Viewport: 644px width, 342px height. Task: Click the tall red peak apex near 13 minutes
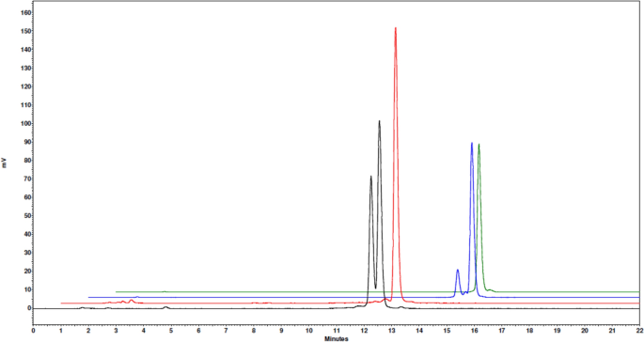coord(396,28)
